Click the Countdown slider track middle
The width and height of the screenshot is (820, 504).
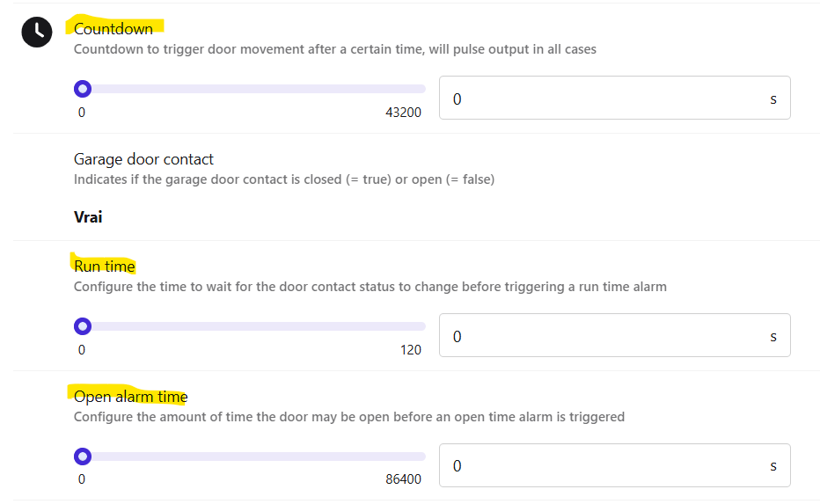point(253,89)
